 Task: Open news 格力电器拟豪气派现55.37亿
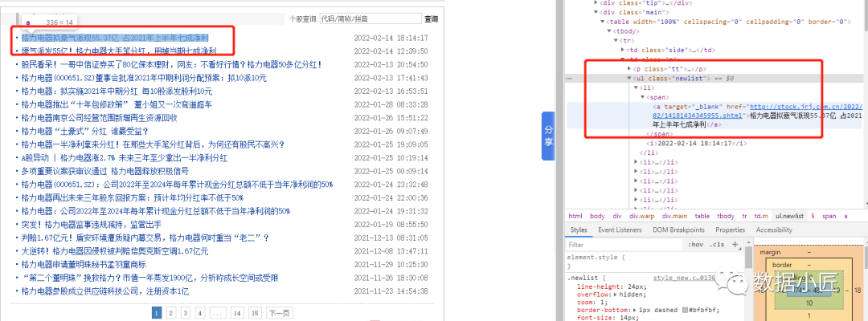pyautogui.click(x=115, y=39)
